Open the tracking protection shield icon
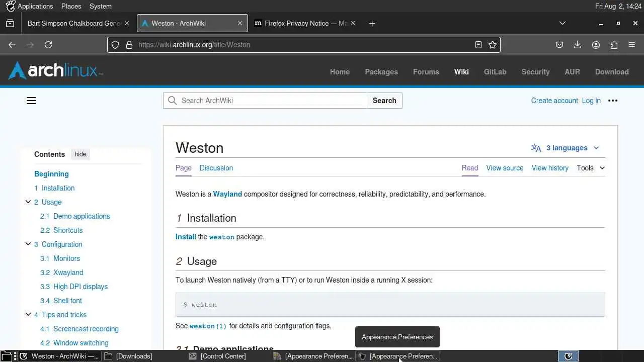Screen dimensions: 644x362 [115, 45]
